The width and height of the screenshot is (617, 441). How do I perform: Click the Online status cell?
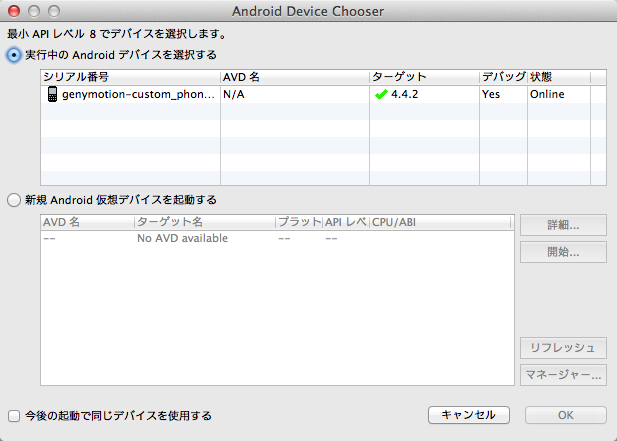[559, 94]
